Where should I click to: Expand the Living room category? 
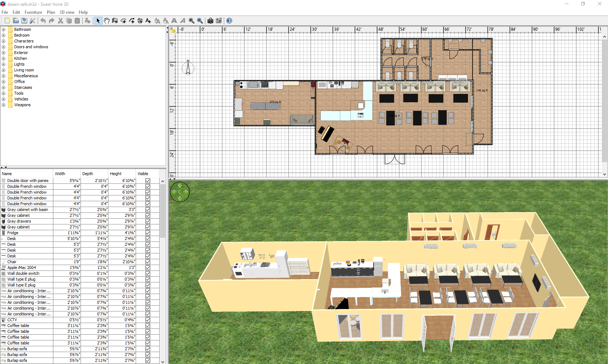(x=4, y=70)
